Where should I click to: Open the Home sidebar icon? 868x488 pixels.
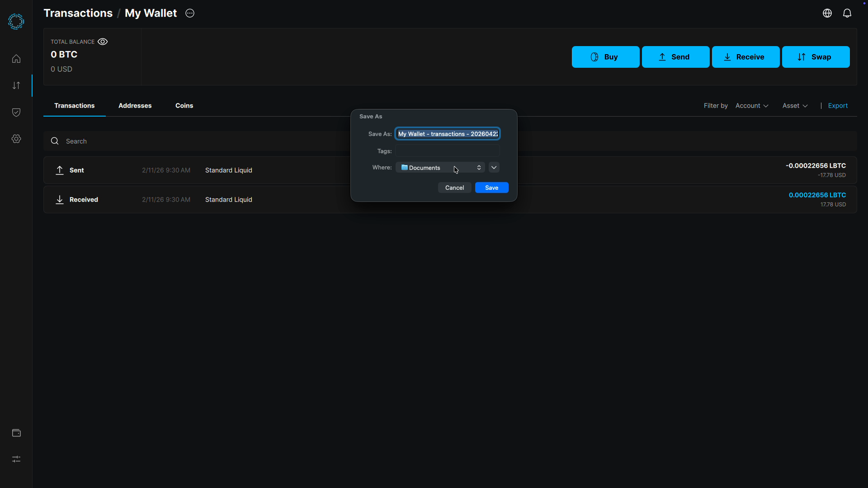point(16,58)
